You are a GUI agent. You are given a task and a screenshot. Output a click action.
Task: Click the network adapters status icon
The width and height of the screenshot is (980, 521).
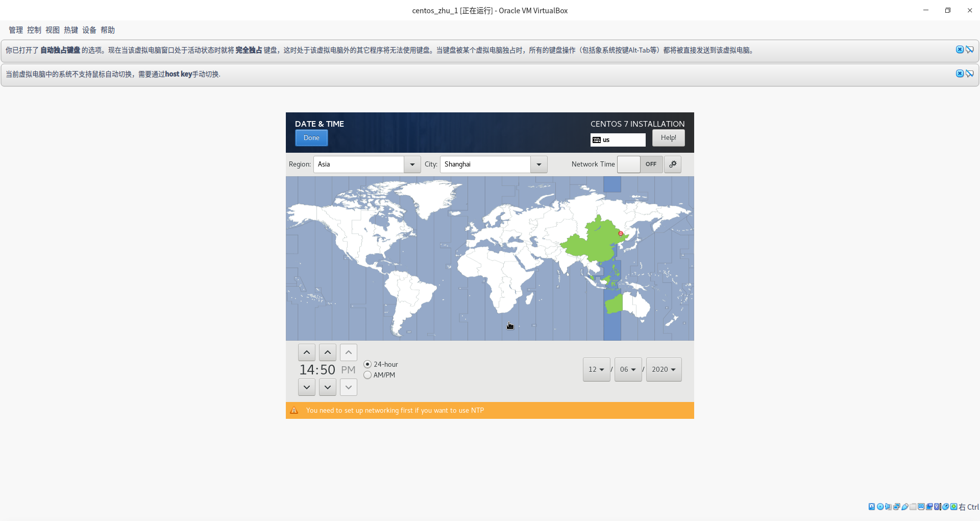(897, 507)
